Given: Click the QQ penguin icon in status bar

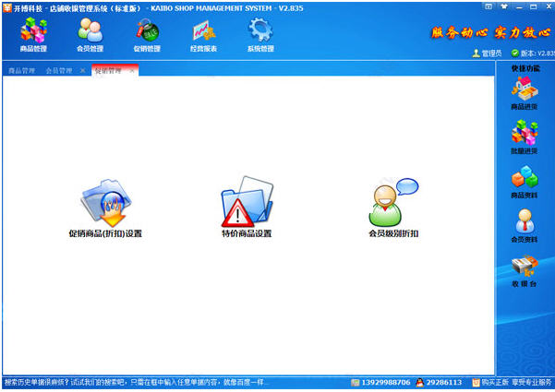Looking at the screenshot, I should [420, 383].
